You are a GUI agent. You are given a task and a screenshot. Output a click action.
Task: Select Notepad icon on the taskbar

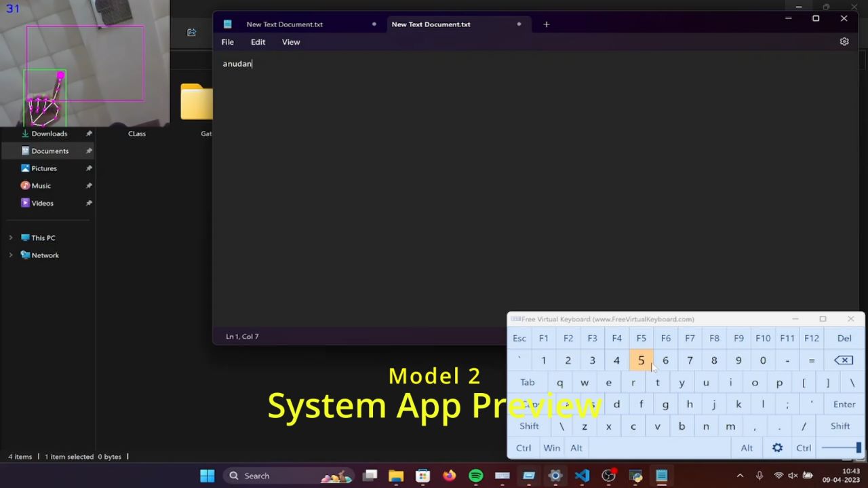tap(662, 476)
